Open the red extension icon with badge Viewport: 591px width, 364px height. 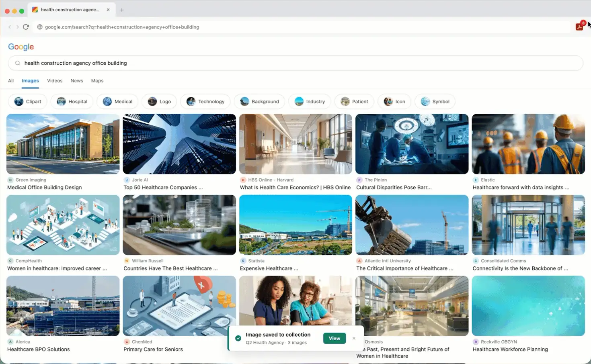point(580,27)
